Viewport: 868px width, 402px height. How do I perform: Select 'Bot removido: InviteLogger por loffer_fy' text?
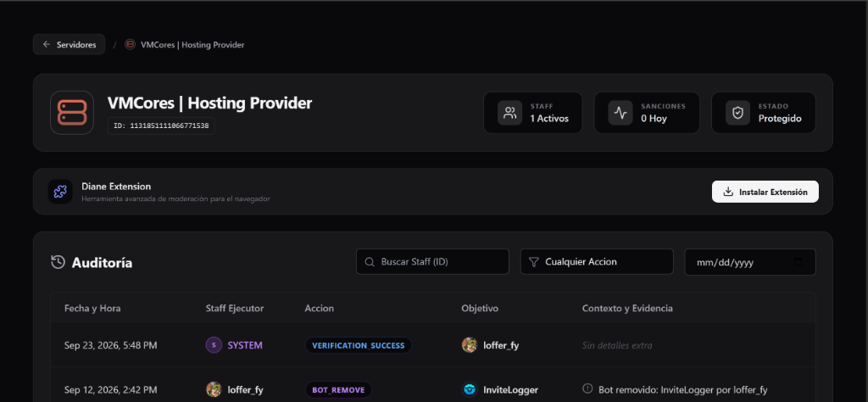pyautogui.click(x=683, y=390)
